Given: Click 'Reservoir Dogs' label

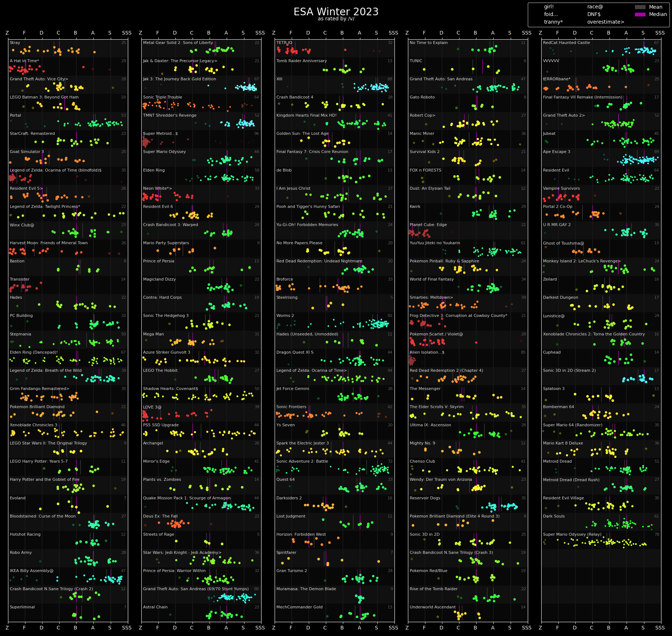Looking at the screenshot, I should point(425,498).
